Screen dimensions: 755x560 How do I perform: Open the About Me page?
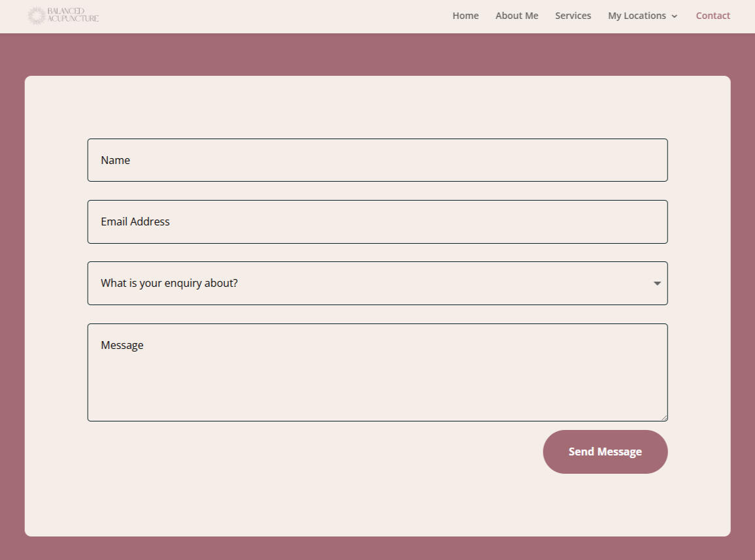(x=516, y=16)
